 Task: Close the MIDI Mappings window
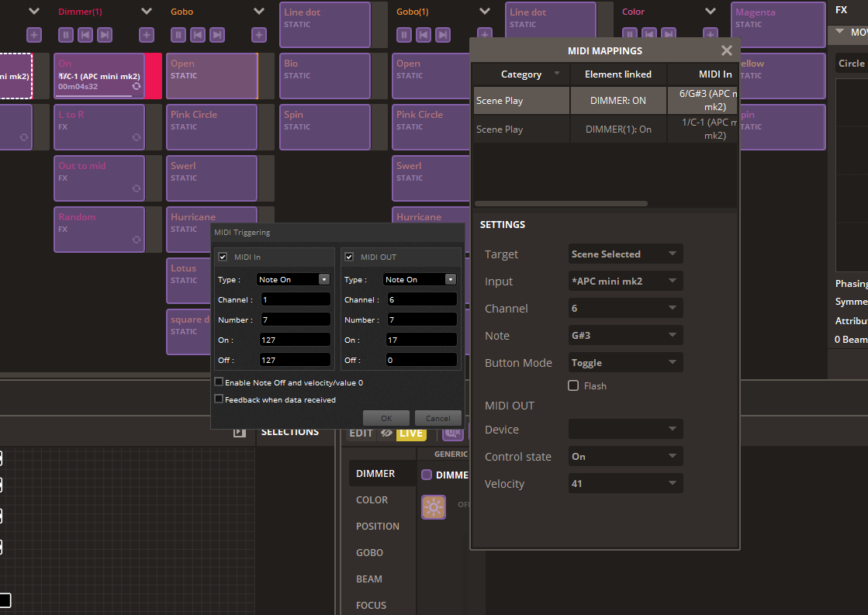click(727, 51)
